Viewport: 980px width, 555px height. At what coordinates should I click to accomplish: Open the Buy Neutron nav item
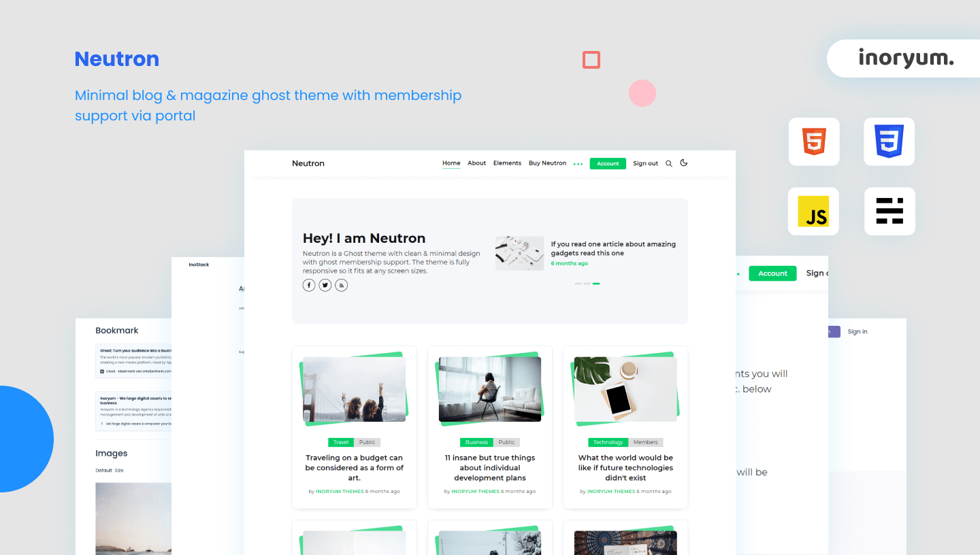(547, 163)
